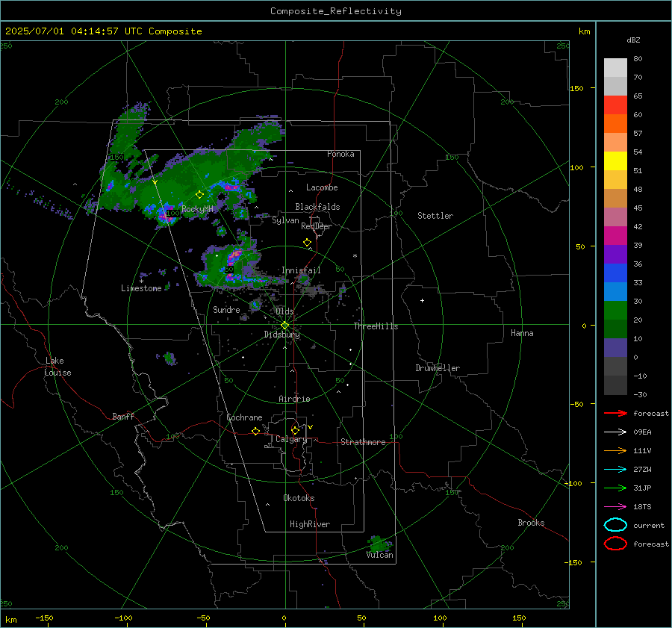Click the Sundre town label
This screenshot has width=672, height=628.
coord(226,309)
